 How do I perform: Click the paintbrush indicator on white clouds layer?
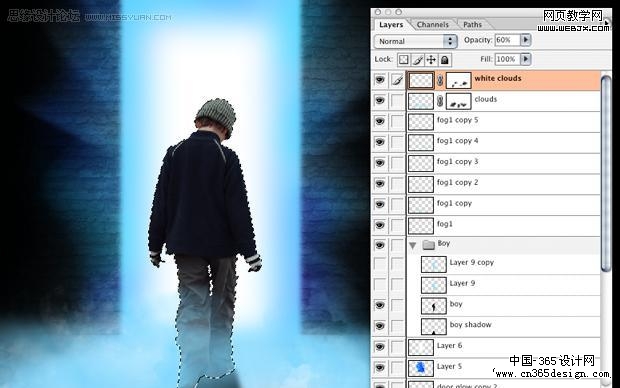point(397,80)
